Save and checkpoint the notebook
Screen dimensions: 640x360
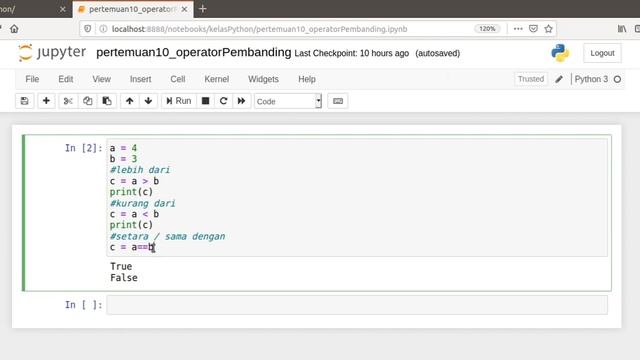(24, 101)
